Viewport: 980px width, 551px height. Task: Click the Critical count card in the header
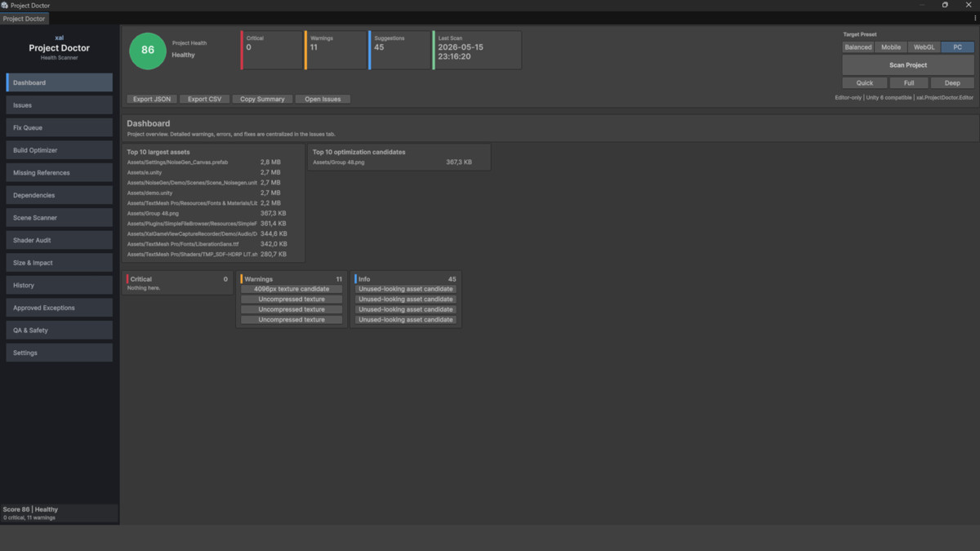coord(271,50)
